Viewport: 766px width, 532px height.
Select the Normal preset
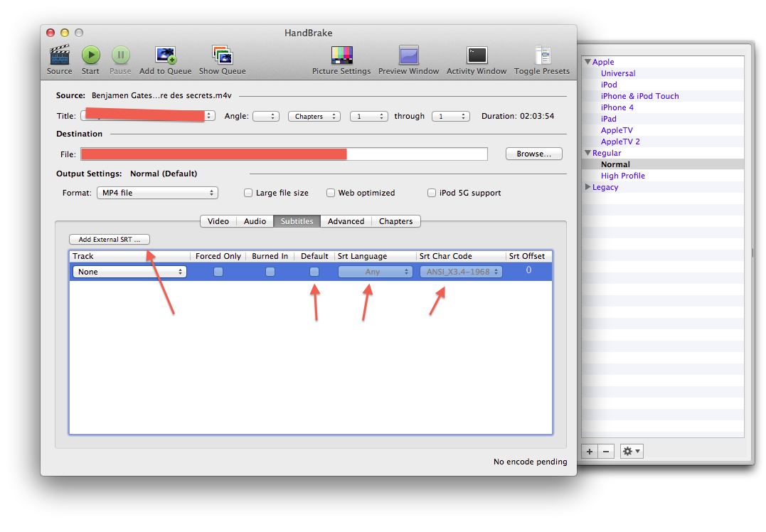point(615,164)
